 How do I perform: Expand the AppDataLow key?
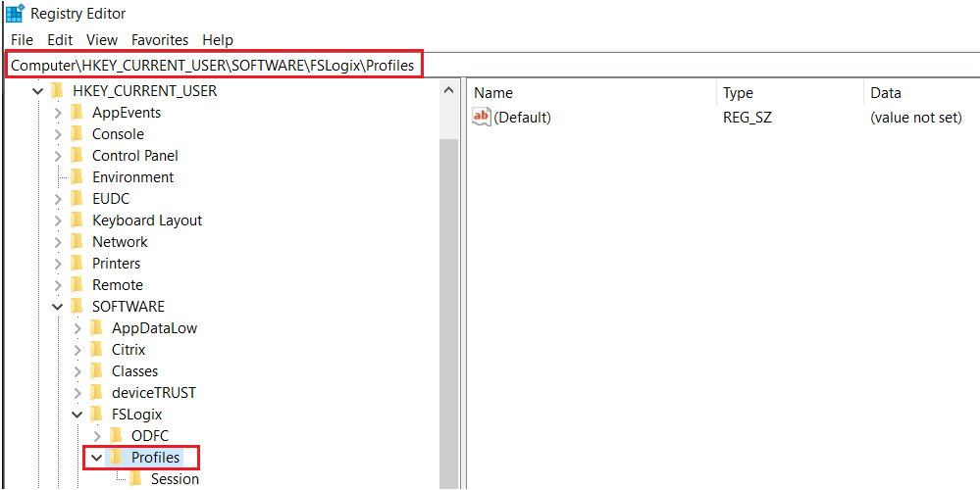click(77, 328)
